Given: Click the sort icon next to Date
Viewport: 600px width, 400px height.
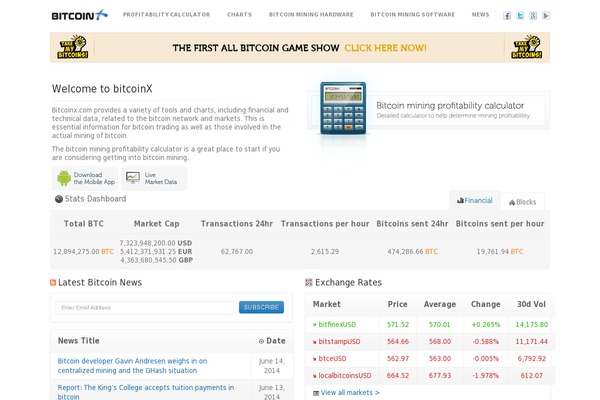Looking at the screenshot, I should point(261,341).
